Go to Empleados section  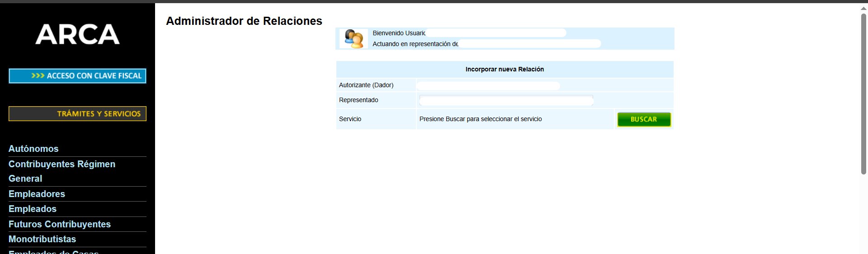tap(33, 209)
